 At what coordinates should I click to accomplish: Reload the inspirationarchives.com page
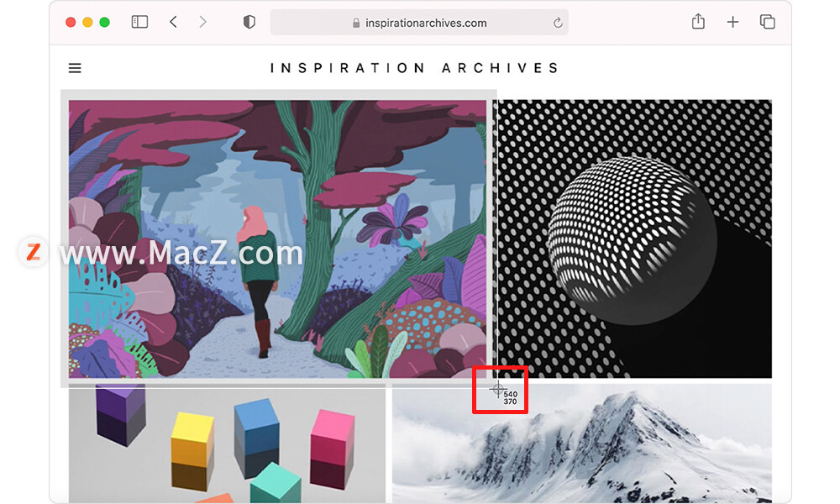[x=558, y=23]
